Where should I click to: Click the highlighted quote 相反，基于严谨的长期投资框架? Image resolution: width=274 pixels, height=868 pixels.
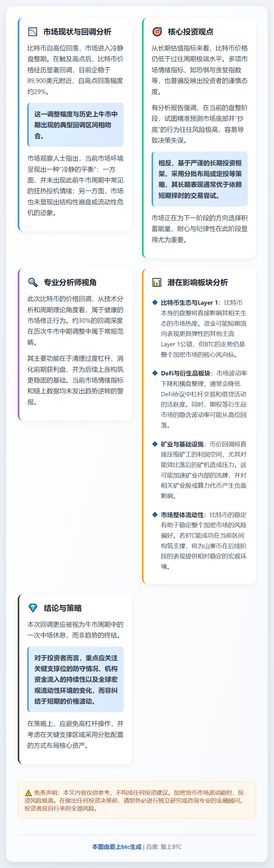pos(200,179)
